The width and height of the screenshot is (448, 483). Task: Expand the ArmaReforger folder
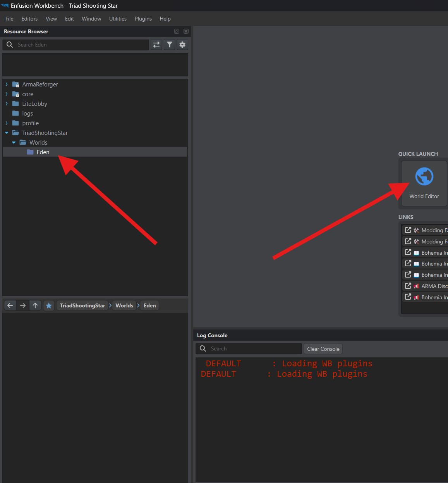(7, 84)
